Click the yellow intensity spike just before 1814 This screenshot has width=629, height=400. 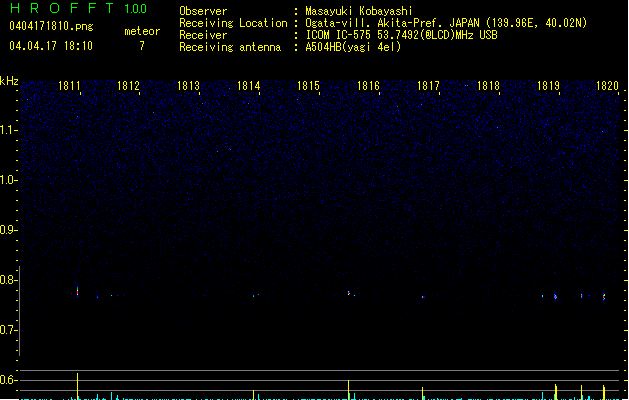[x=254, y=395]
